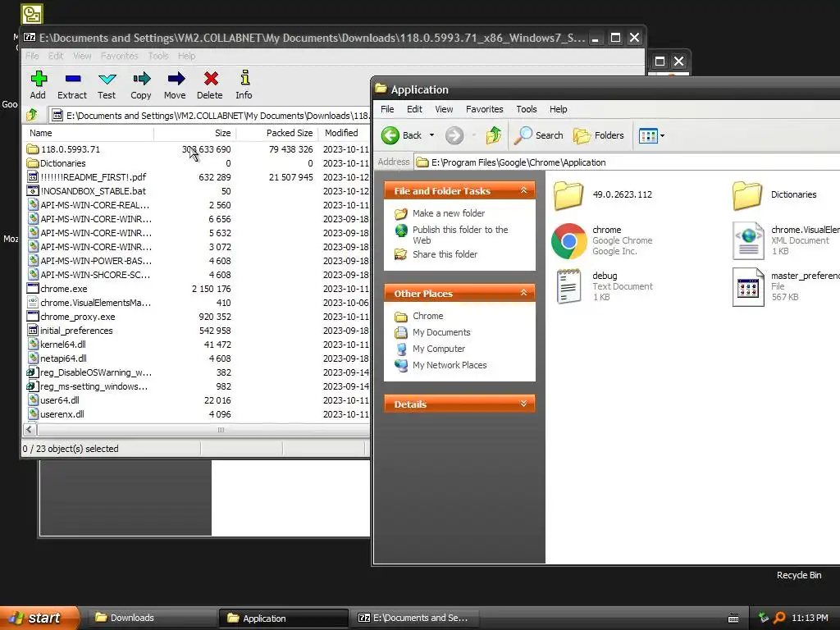Click the Add button in 7-Zip toolbar
This screenshot has height=630, width=840.
coord(38,84)
